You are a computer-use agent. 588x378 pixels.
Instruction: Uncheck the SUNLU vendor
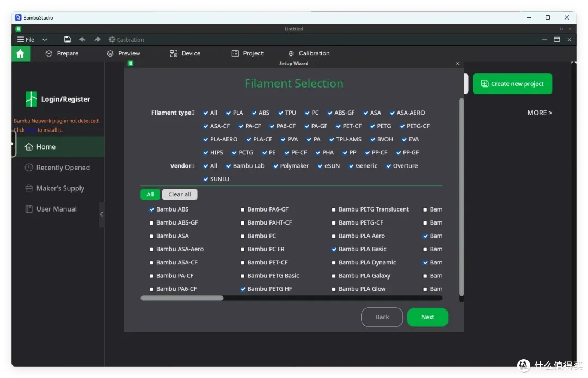(x=205, y=179)
